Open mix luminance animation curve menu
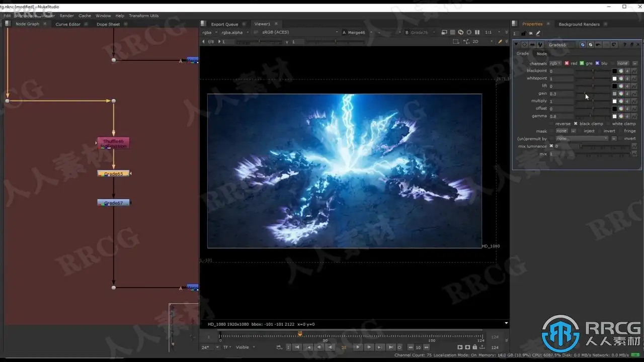The height and width of the screenshot is (362, 644). click(634, 146)
